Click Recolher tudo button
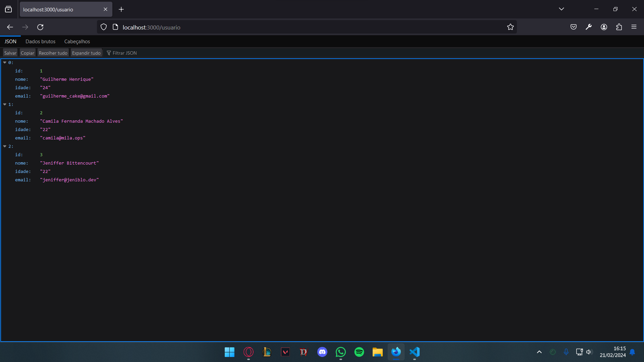644x362 pixels. pos(53,53)
